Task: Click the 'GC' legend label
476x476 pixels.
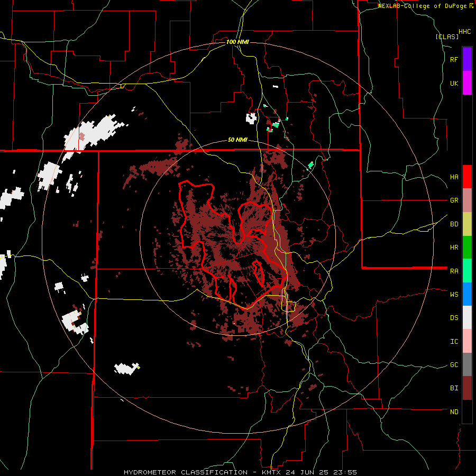Action: (x=454, y=364)
